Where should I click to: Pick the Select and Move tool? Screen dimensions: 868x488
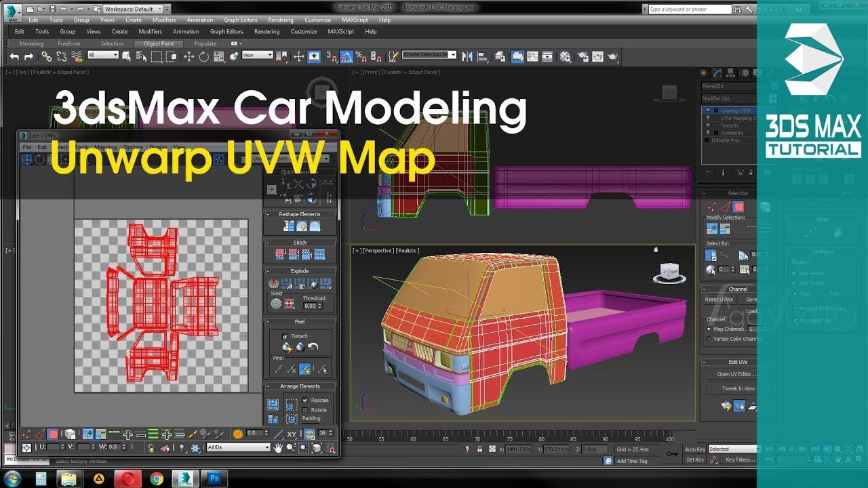click(x=189, y=56)
